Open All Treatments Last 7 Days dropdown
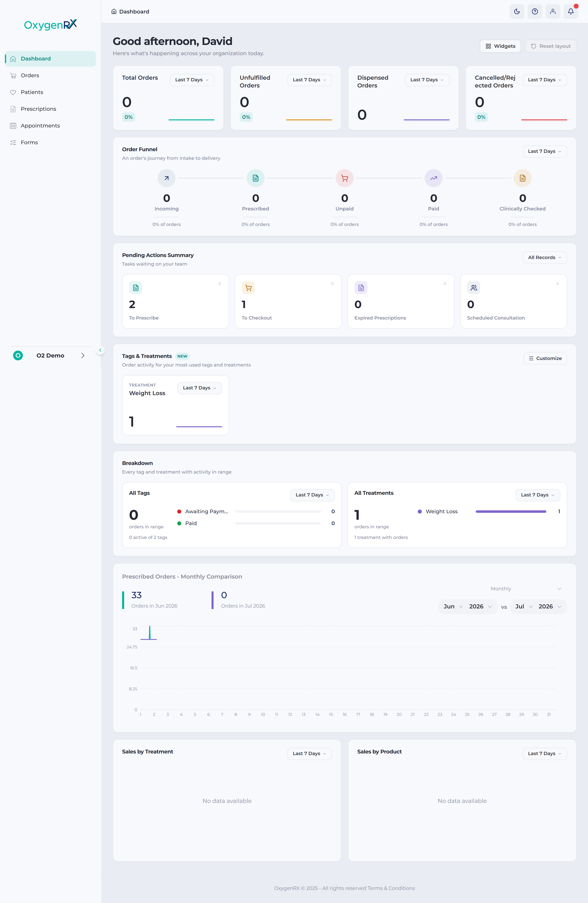Image resolution: width=588 pixels, height=903 pixels. pos(538,495)
